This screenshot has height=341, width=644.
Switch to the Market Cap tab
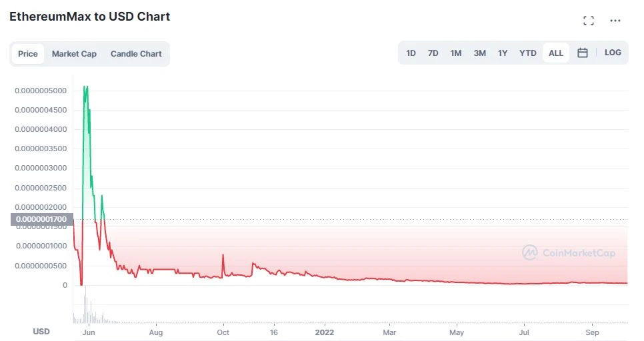(x=74, y=54)
